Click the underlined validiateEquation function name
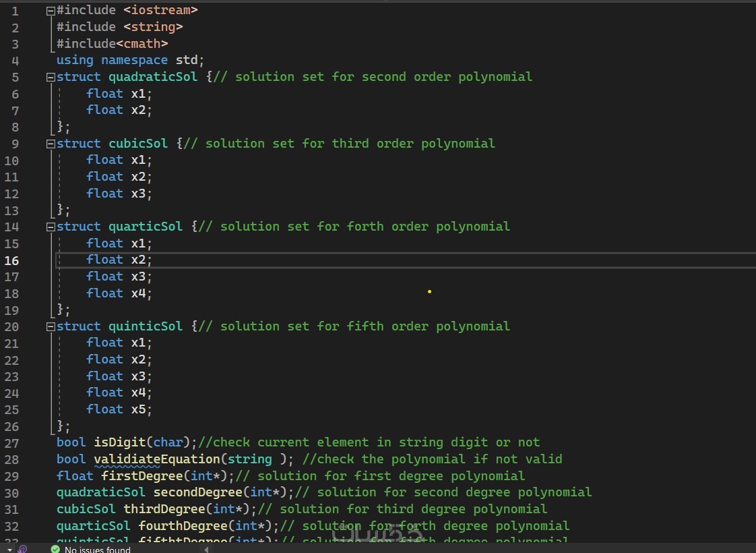The image size is (756, 553). point(156,459)
